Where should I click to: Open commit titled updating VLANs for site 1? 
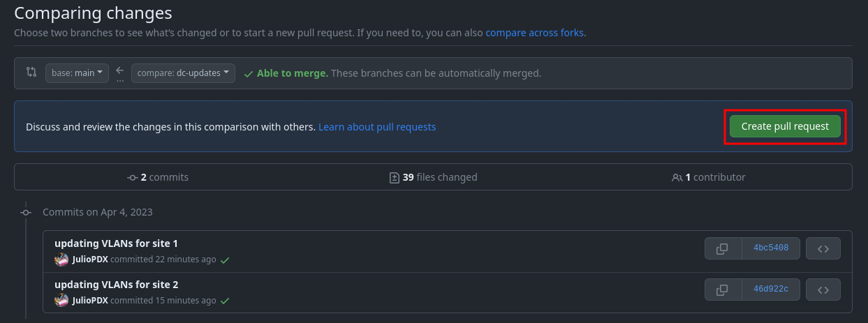[x=116, y=243]
